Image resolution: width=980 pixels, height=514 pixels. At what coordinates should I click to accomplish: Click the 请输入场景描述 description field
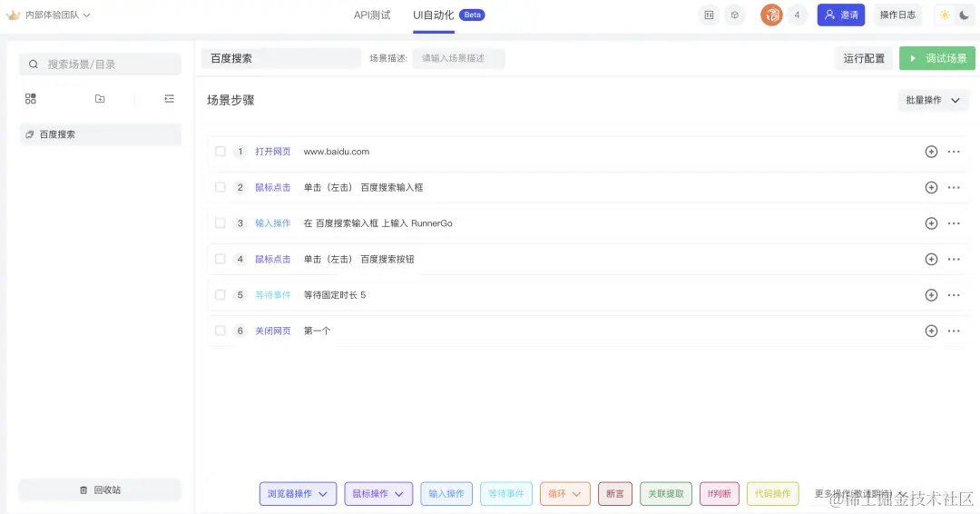[x=459, y=58]
